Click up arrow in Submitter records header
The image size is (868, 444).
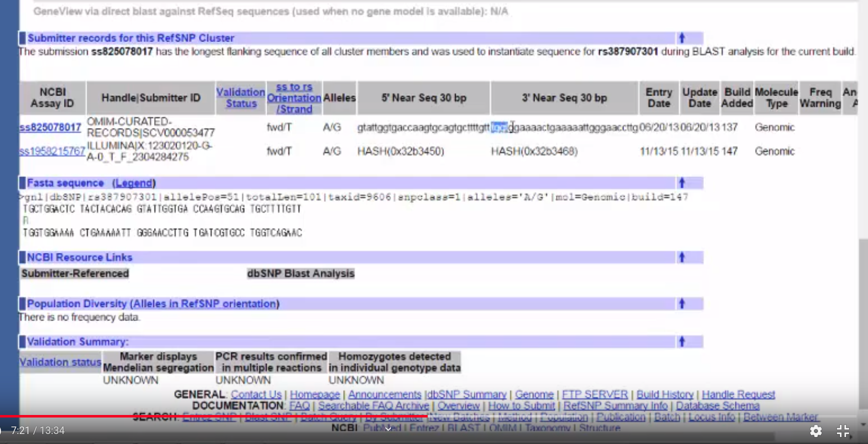coord(681,38)
